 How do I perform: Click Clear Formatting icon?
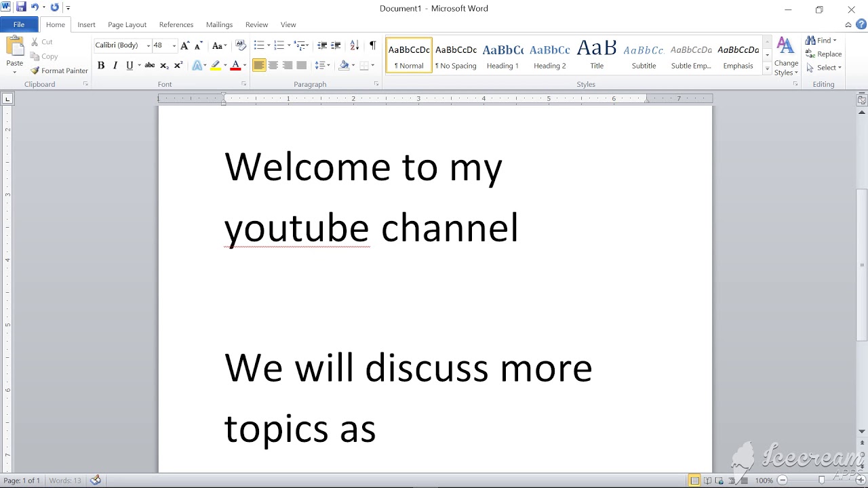[240, 45]
